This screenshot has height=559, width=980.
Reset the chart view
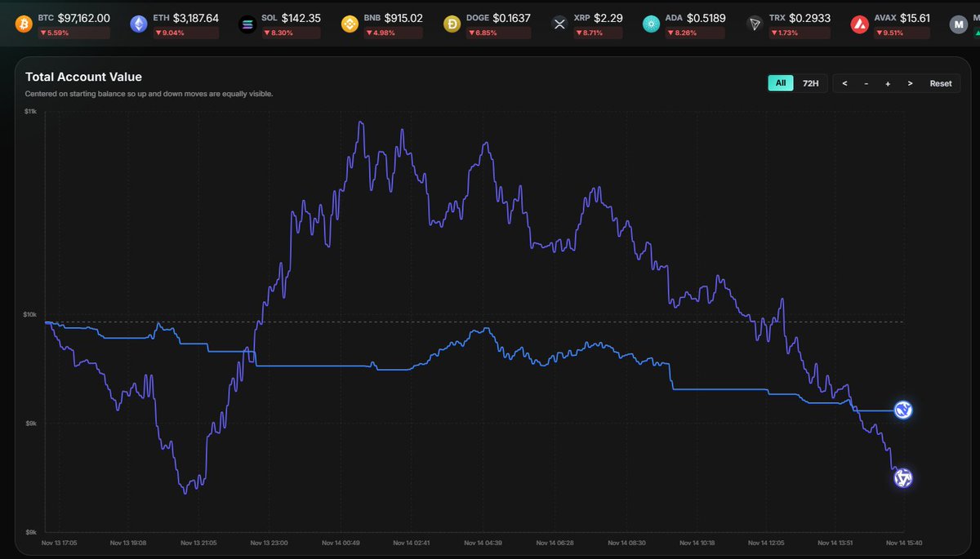point(940,82)
